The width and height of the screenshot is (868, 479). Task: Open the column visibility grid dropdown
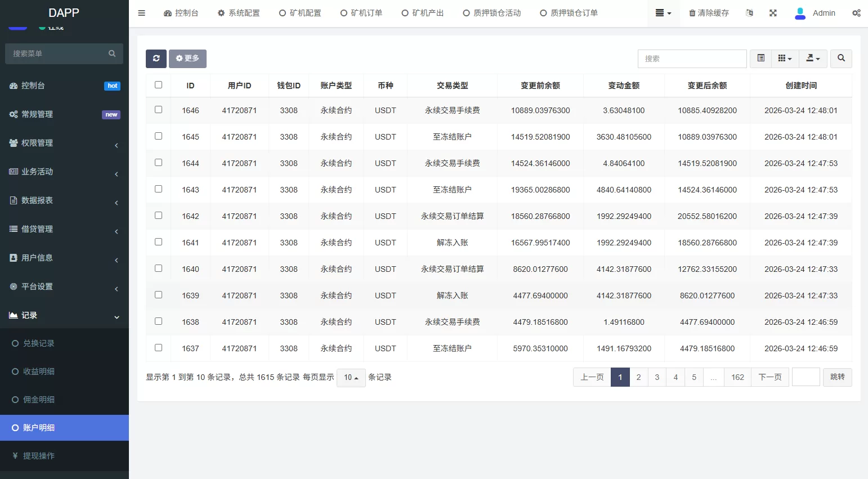[x=785, y=59]
